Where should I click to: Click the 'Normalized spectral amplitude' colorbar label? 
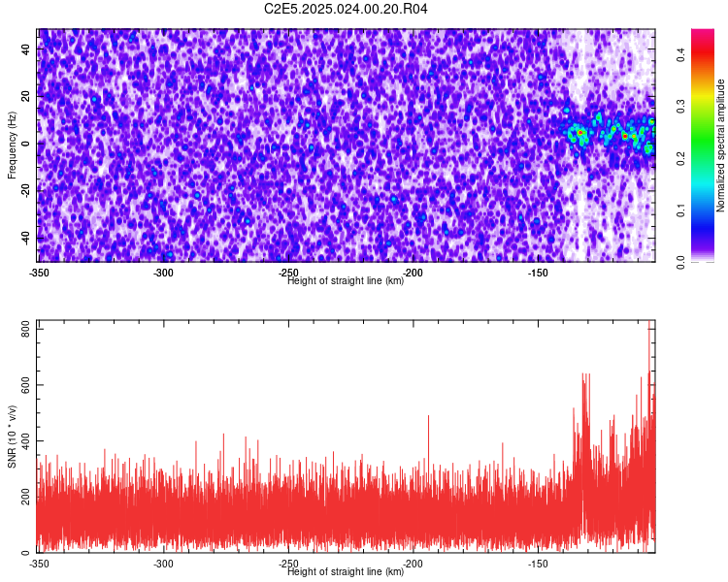pyautogui.click(x=720, y=145)
